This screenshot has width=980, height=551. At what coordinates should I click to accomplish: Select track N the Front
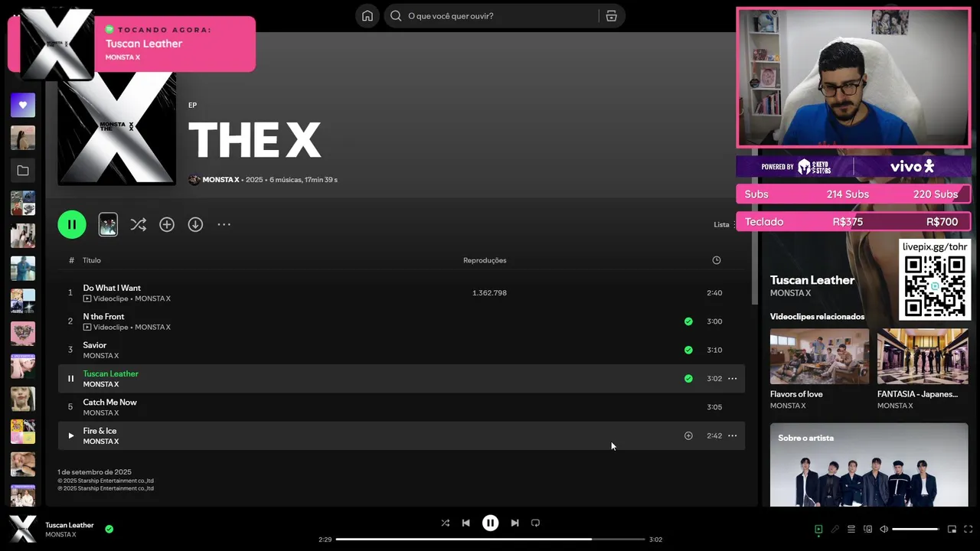coord(401,321)
